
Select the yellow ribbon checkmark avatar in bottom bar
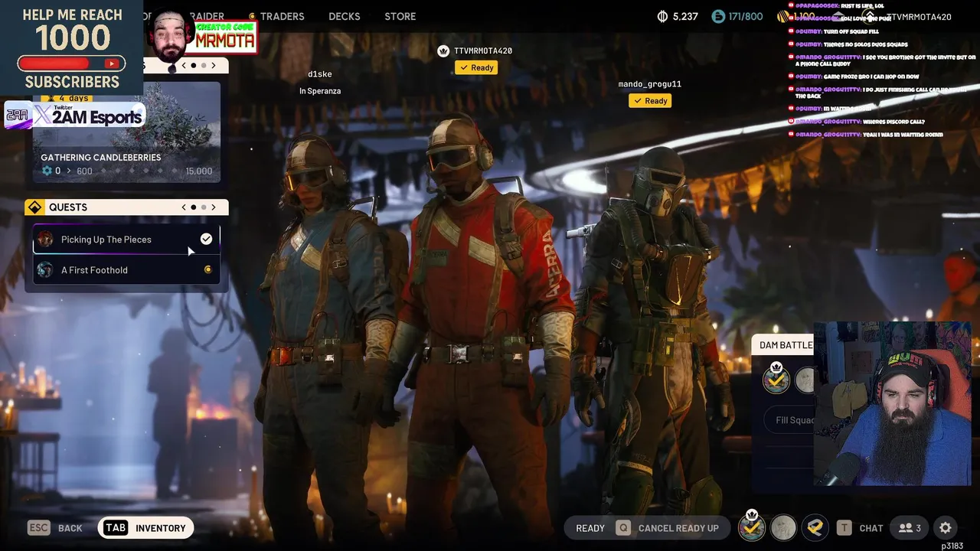[815, 527]
